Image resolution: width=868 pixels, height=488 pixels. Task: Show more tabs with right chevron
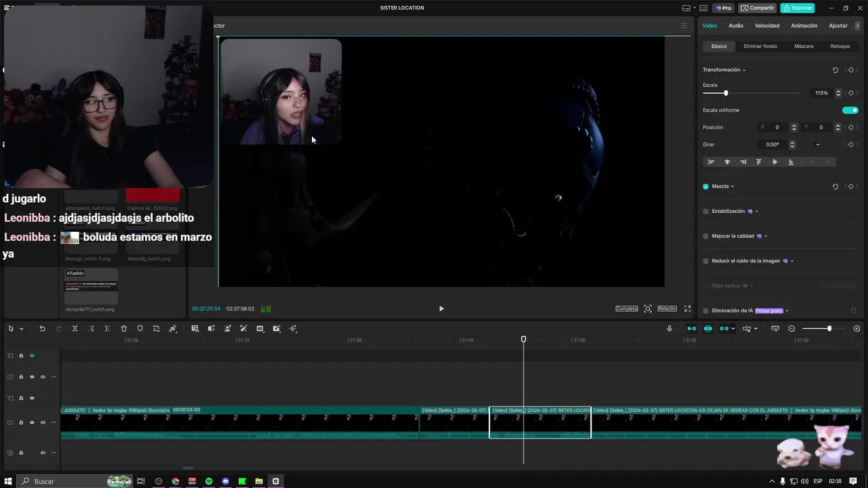point(858,26)
